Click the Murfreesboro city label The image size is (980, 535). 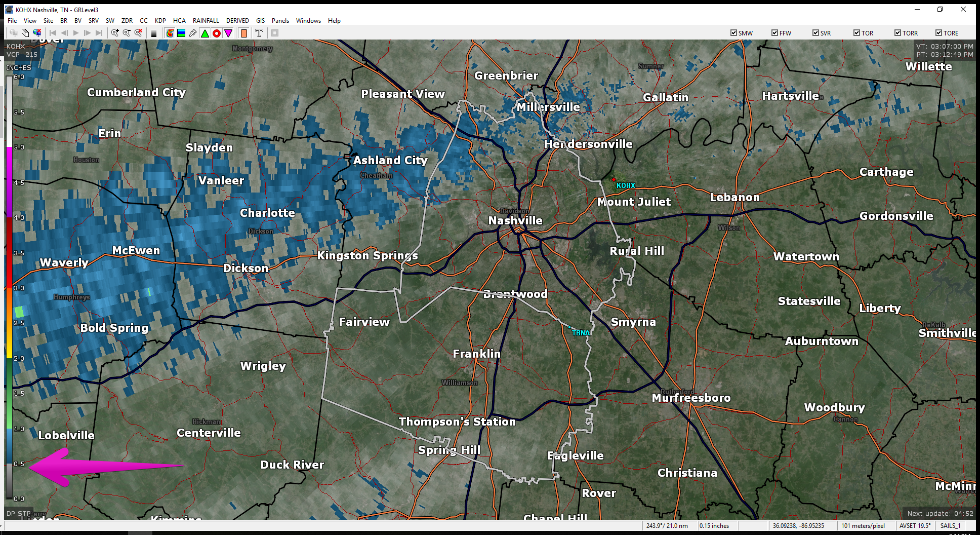pos(691,398)
